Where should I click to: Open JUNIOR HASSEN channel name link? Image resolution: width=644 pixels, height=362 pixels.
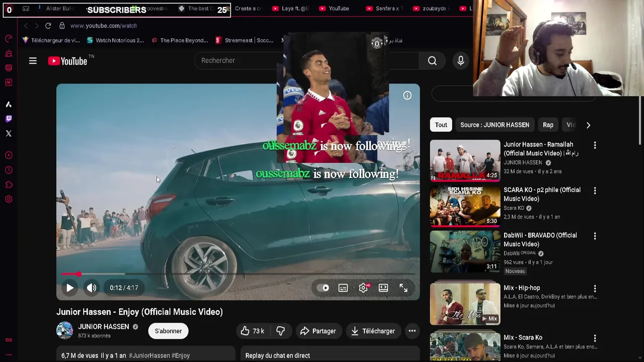click(x=104, y=327)
